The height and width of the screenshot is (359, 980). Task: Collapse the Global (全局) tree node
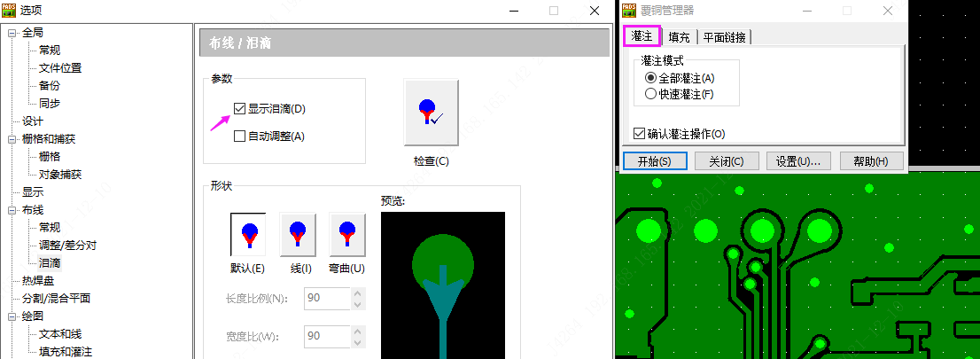[12, 33]
